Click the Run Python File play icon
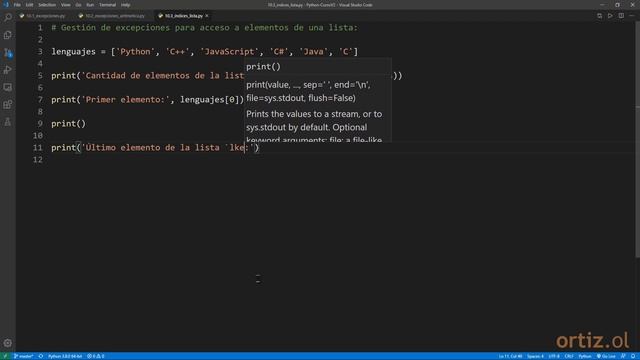Viewport: 640px width, 360px height. (610, 16)
